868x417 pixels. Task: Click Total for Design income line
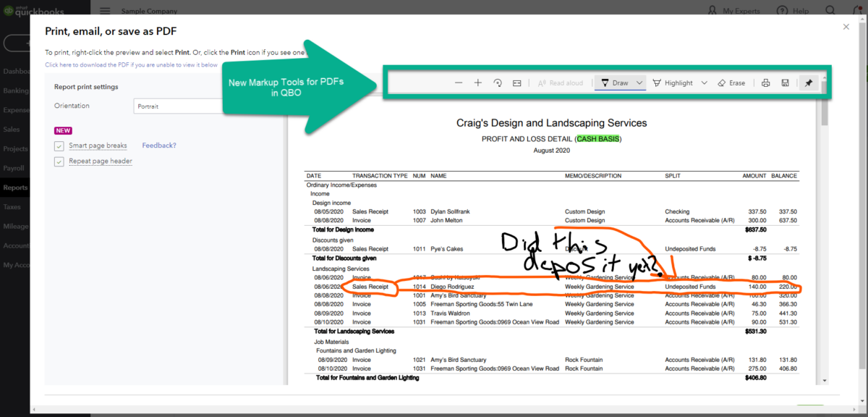tap(344, 229)
